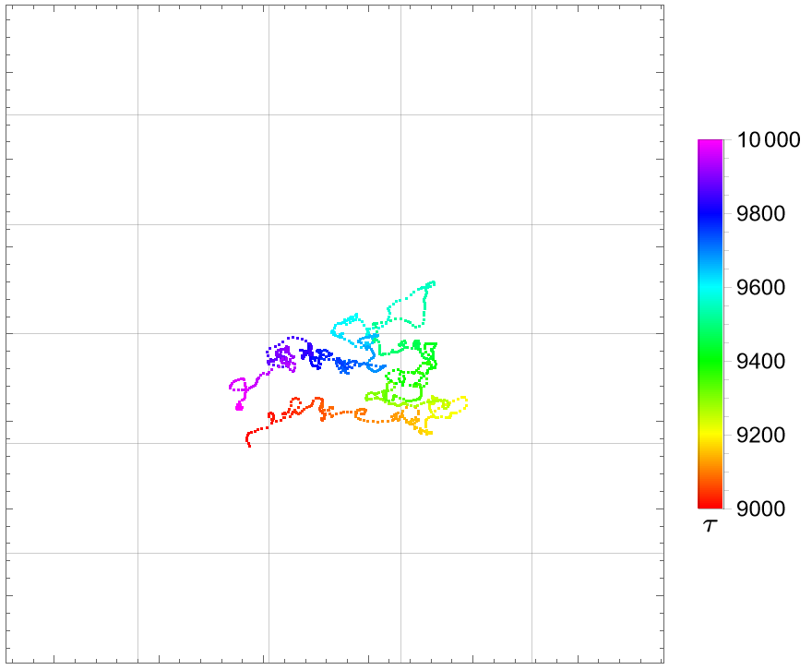This screenshot has width=812, height=670.
Task: Click the 9000 colorbar label
Action: pos(760,509)
